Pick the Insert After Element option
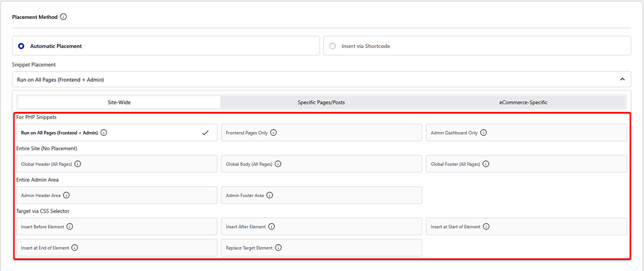The image size is (644, 271). pyautogui.click(x=321, y=226)
